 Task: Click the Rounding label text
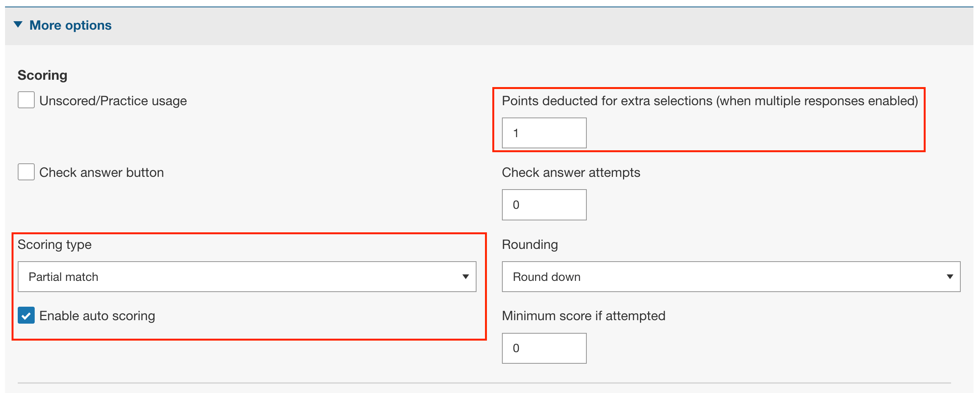coord(530,245)
